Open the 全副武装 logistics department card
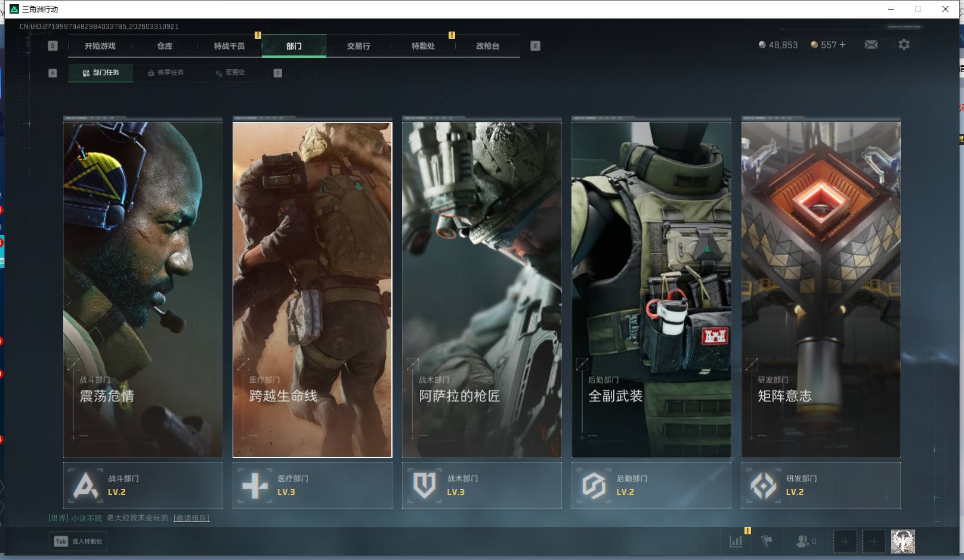Screen dimensions: 964x560 pyautogui.click(x=651, y=290)
